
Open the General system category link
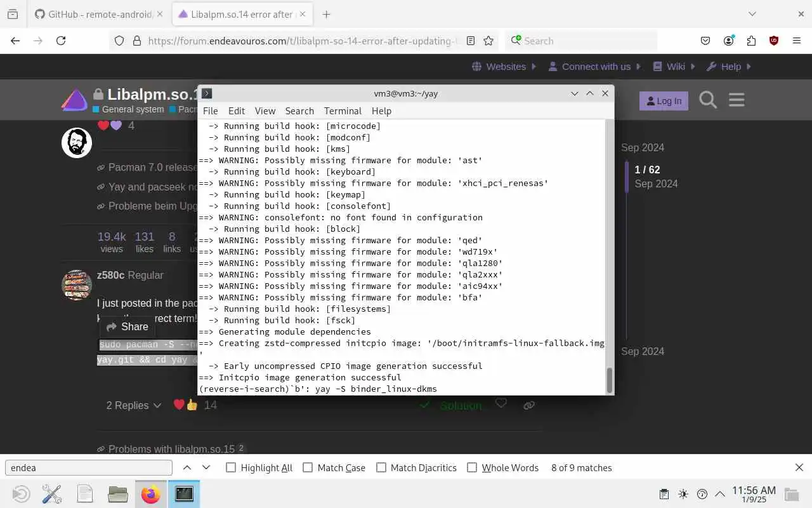[x=129, y=109]
